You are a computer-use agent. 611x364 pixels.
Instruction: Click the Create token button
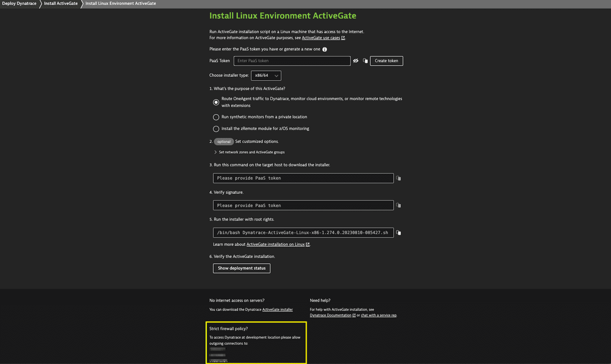pyautogui.click(x=386, y=61)
